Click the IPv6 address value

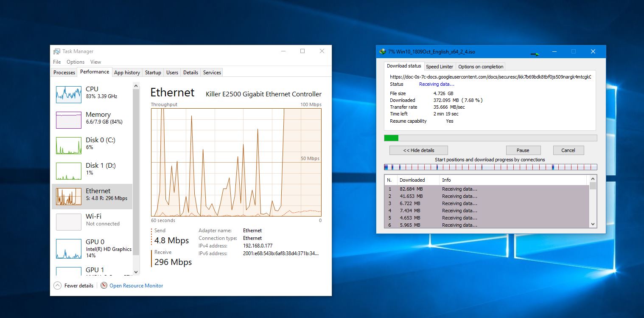pos(280,253)
